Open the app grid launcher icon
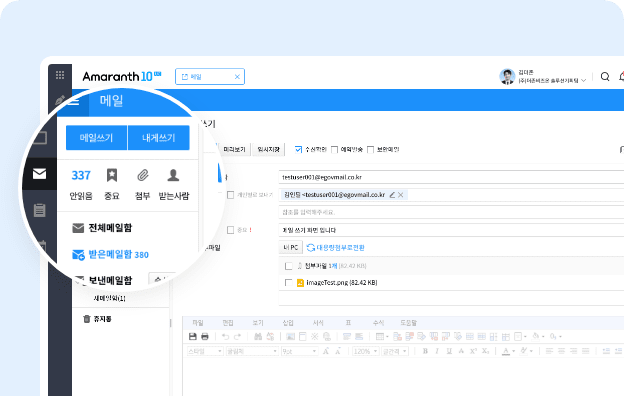624x396 pixels. pos(60,75)
